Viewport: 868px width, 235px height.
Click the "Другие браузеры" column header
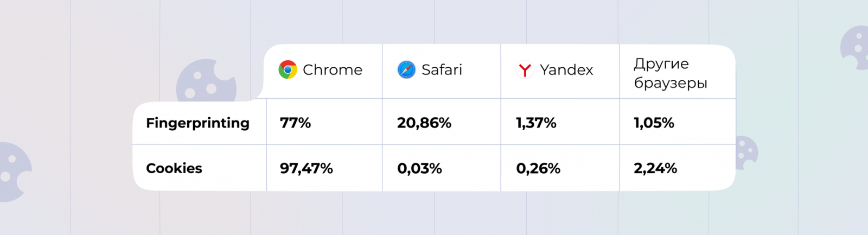pyautogui.click(x=671, y=73)
